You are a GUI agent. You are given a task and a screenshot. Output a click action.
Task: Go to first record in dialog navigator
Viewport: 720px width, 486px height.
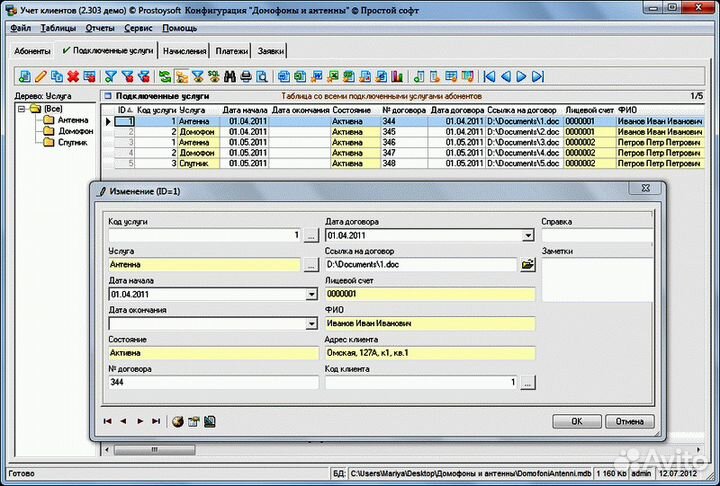point(108,422)
